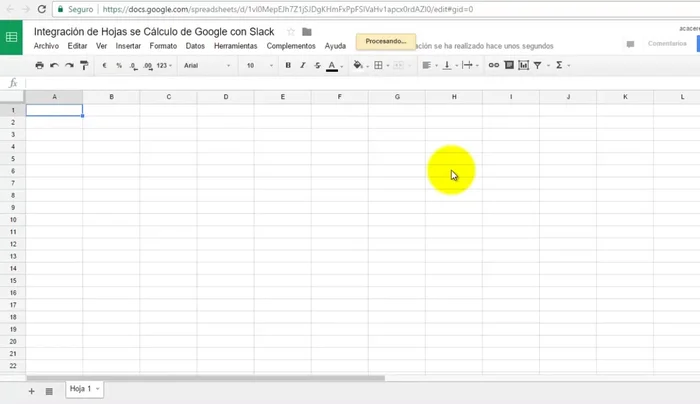Viewport: 700px width, 404px height.
Task: Toggle strikethrough text formatting
Action: pos(316,65)
